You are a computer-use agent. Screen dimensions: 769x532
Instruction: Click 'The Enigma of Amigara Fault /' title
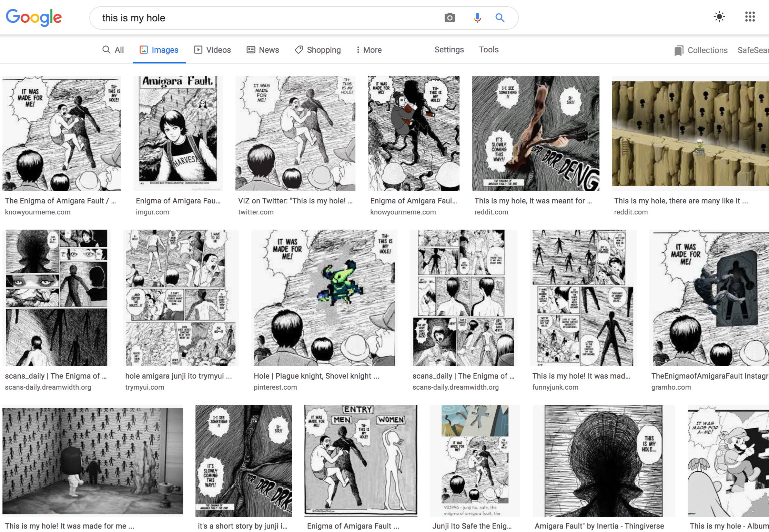click(60, 201)
